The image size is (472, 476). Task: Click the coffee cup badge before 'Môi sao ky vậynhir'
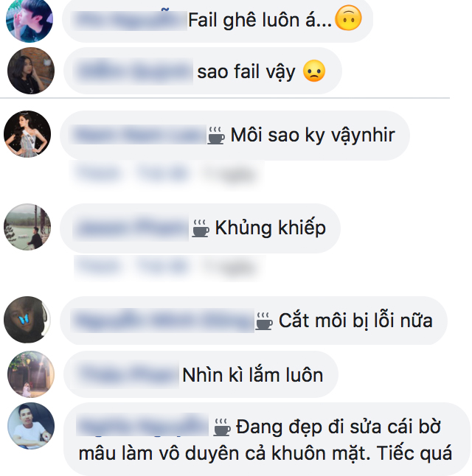pyautogui.click(x=216, y=136)
